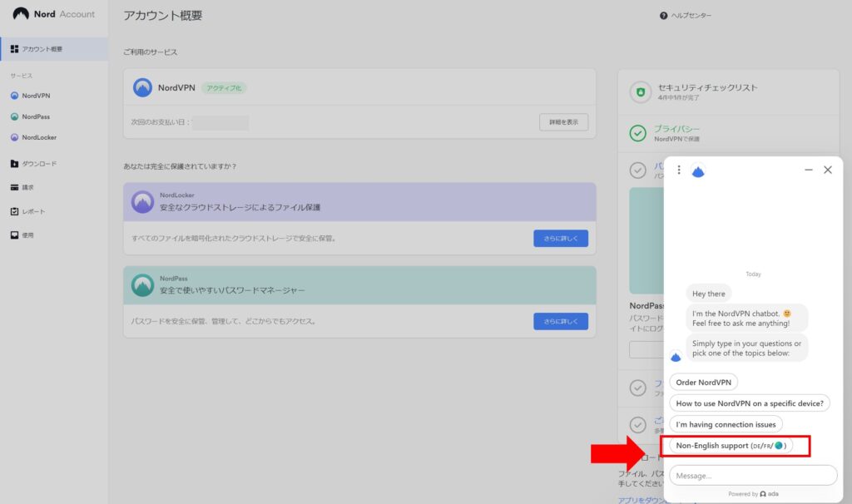Open the ヘルプセンター help icon
The image size is (852, 504).
tap(663, 15)
